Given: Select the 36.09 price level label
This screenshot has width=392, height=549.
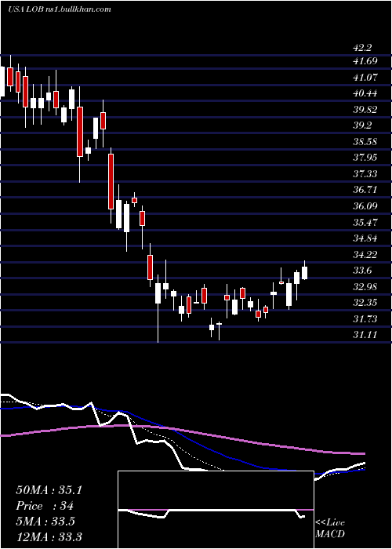Looking at the screenshot, I should click(x=365, y=205).
